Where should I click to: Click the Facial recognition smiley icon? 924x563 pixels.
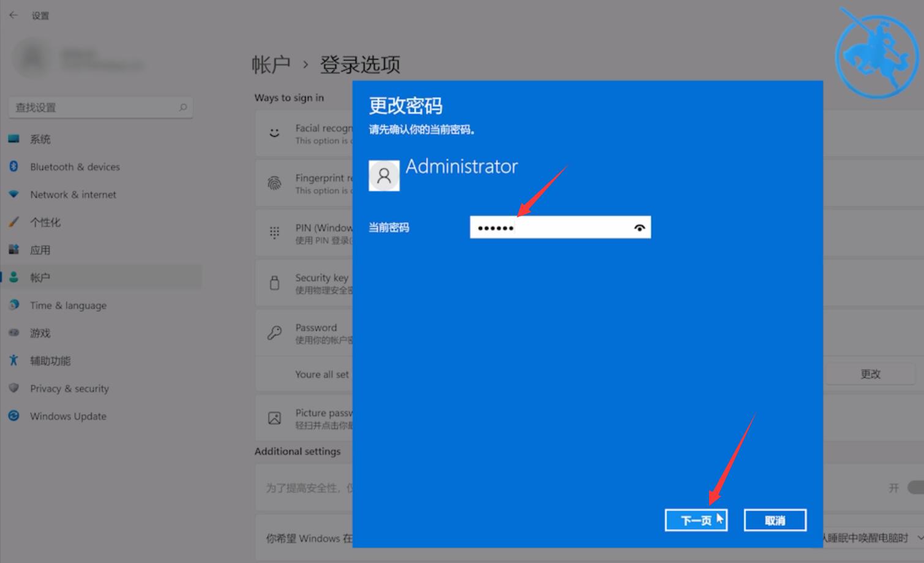(x=274, y=133)
